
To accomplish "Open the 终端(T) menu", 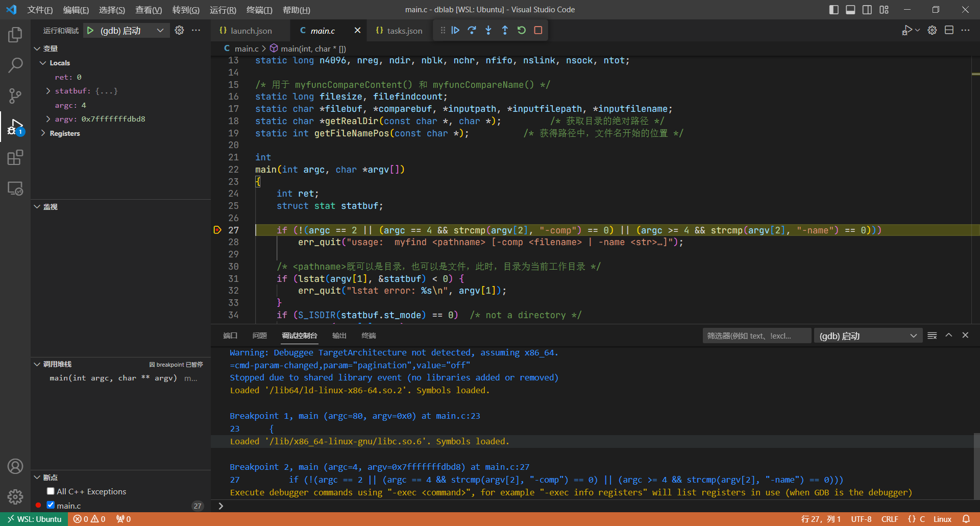I will (259, 10).
